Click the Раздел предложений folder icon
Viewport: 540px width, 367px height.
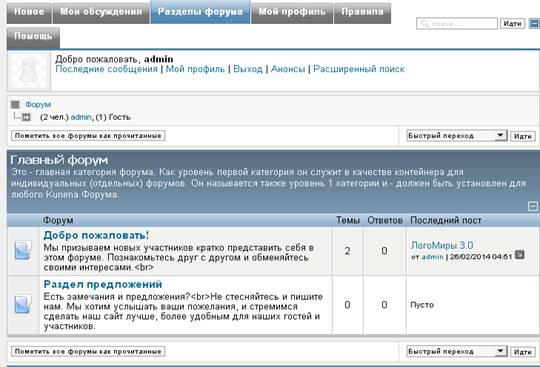coord(23,304)
